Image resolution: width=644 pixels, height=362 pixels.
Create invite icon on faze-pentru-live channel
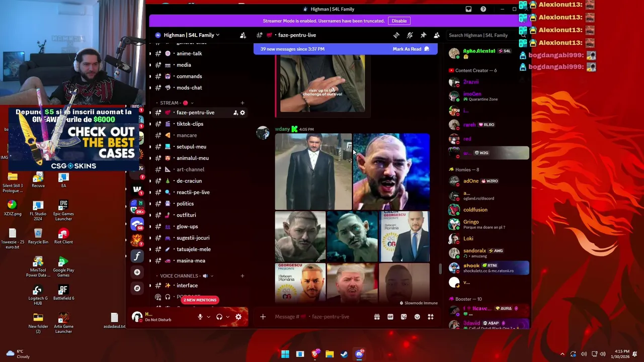(x=235, y=113)
